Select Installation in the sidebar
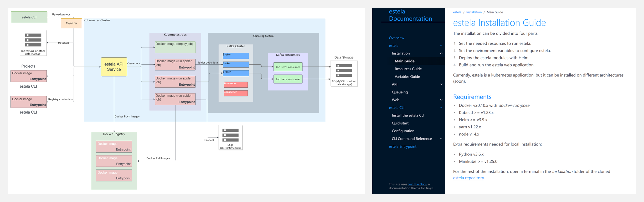644x202 pixels. [x=400, y=53]
